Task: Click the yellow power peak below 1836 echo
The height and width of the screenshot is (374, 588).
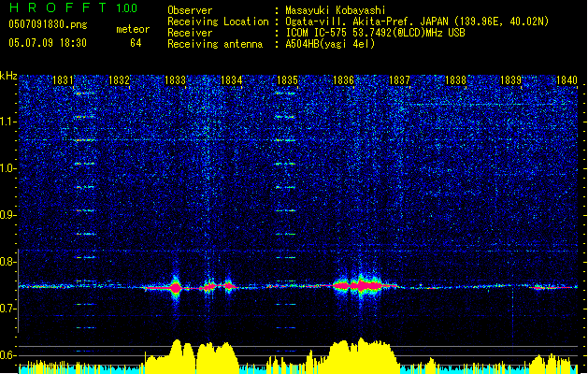Action: tap(362, 354)
